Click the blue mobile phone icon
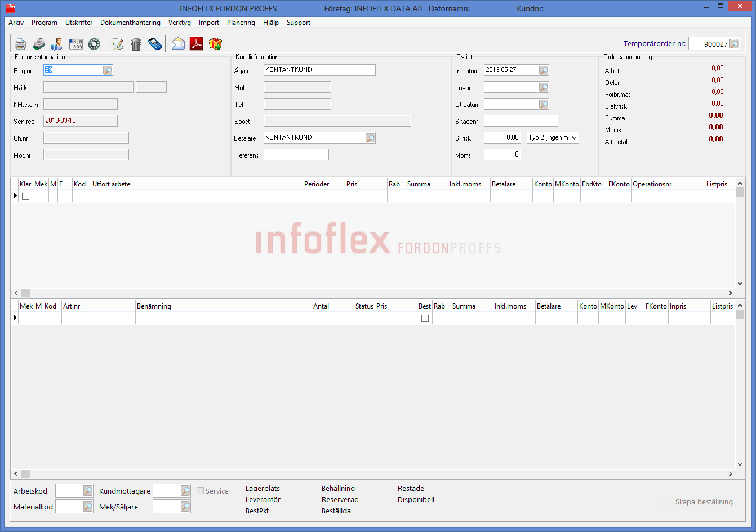Screen dimensions: 756x532 [x=155, y=44]
